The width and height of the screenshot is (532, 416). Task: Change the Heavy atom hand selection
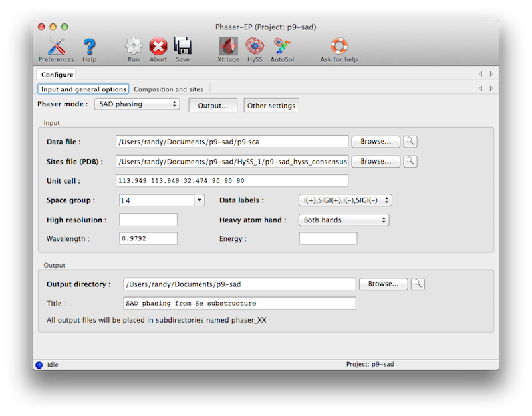click(343, 220)
